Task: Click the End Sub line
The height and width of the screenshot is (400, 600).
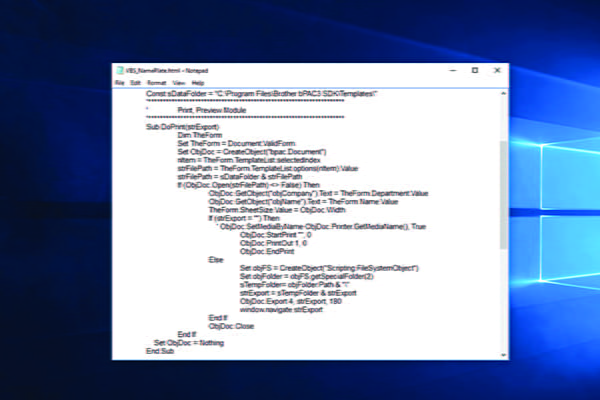Action: 160,351
